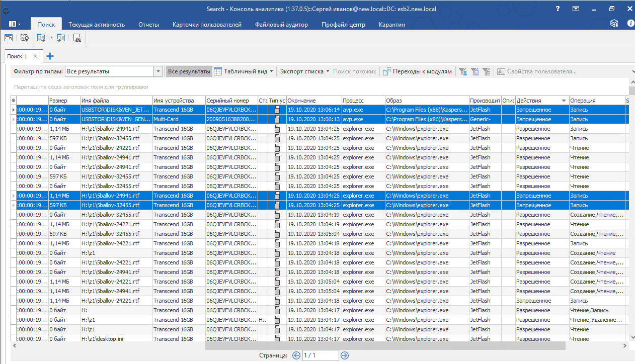Click the horizontal scrollbar of the table
Screen dimensions: 635x364
pos(385,346)
